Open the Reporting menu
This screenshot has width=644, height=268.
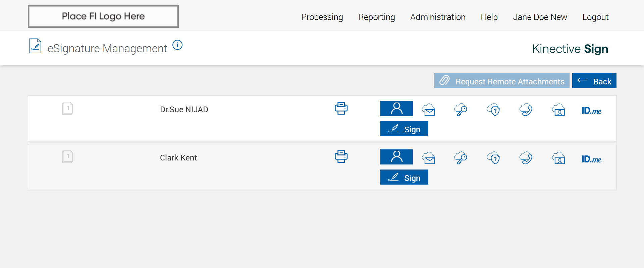point(376,17)
